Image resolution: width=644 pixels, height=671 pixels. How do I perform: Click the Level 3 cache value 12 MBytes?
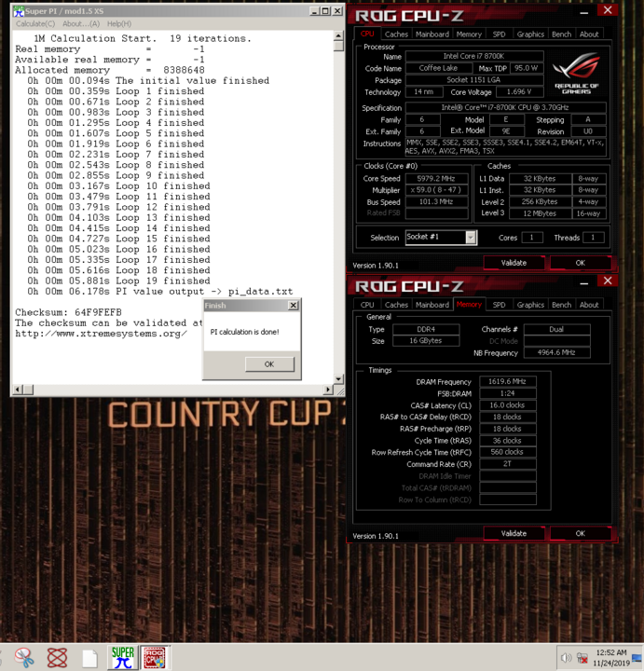pyautogui.click(x=540, y=213)
